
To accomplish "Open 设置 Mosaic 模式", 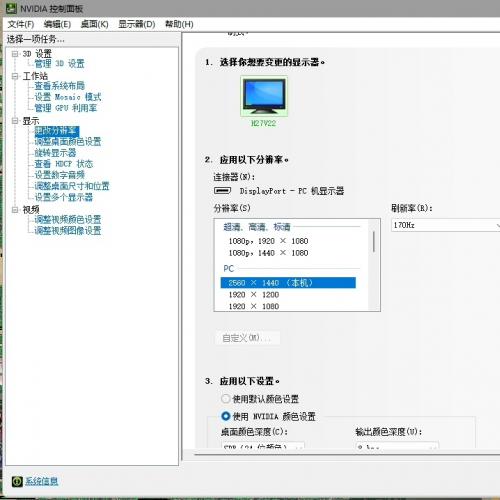I will [x=68, y=97].
